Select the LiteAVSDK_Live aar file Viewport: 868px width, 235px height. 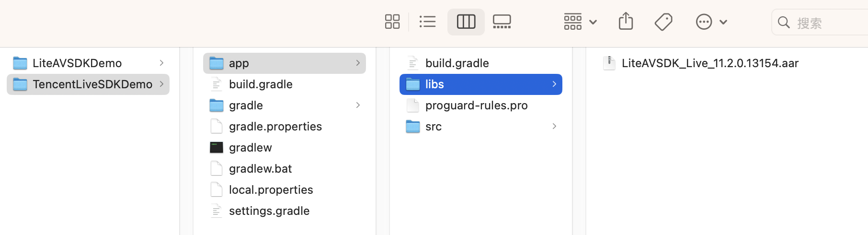click(709, 63)
